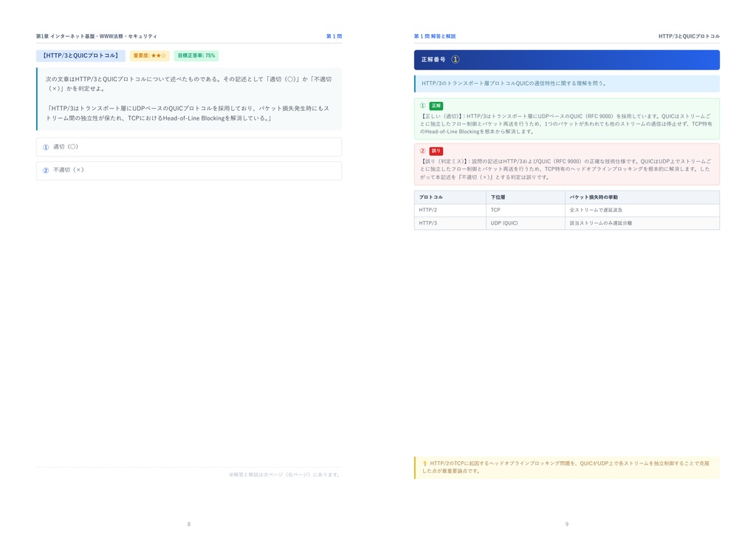Image resolution: width=756 pixels, height=535 pixels.
Task: Click the 第１問 解答と解説 header text
Action: pyautogui.click(x=434, y=36)
